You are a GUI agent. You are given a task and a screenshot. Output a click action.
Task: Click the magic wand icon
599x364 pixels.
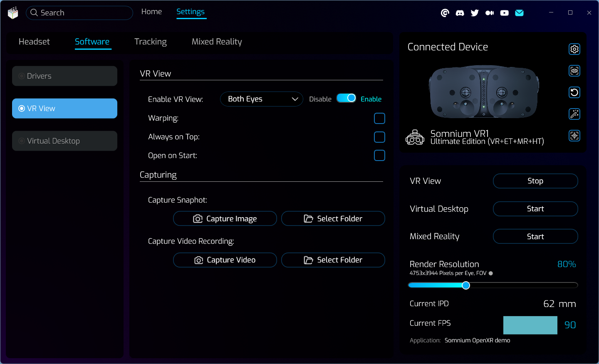tap(574, 114)
